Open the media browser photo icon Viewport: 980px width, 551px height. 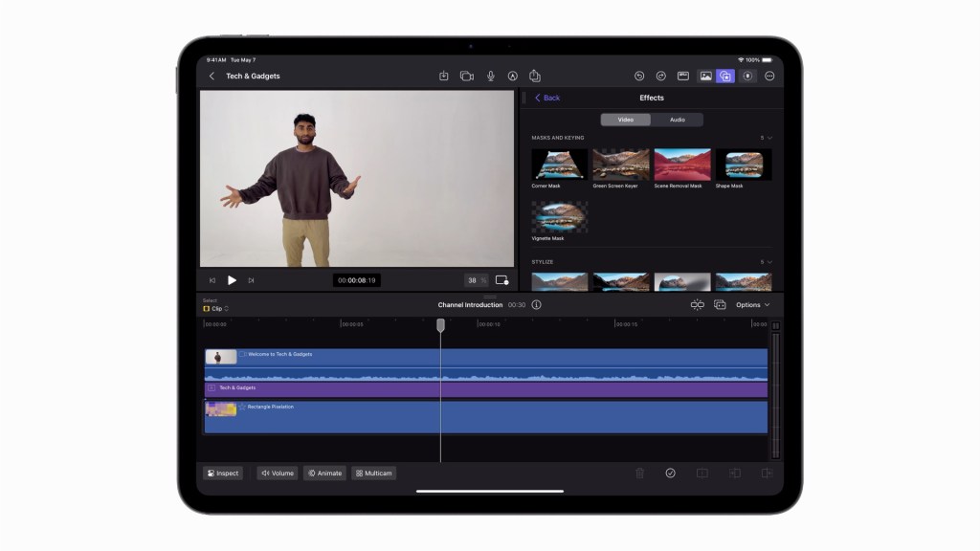click(x=705, y=75)
